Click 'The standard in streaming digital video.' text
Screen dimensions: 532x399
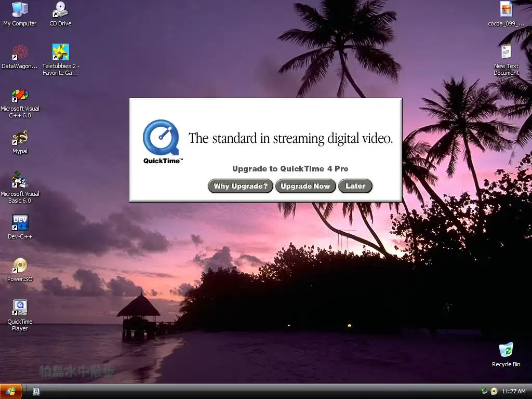290,138
